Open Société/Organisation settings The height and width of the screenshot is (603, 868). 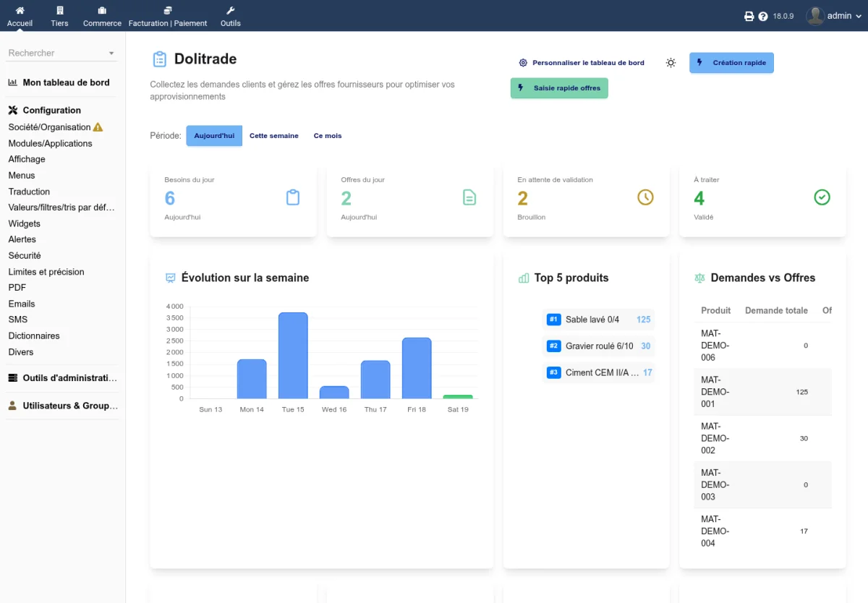pyautogui.click(x=49, y=127)
